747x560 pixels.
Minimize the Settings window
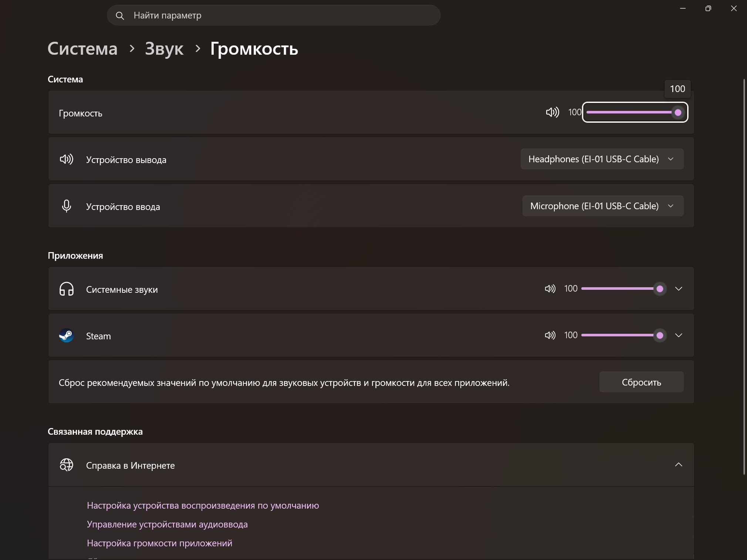683,8
